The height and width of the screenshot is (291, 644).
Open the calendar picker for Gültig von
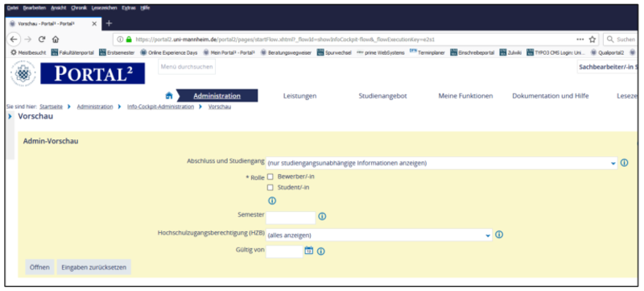pos(309,251)
